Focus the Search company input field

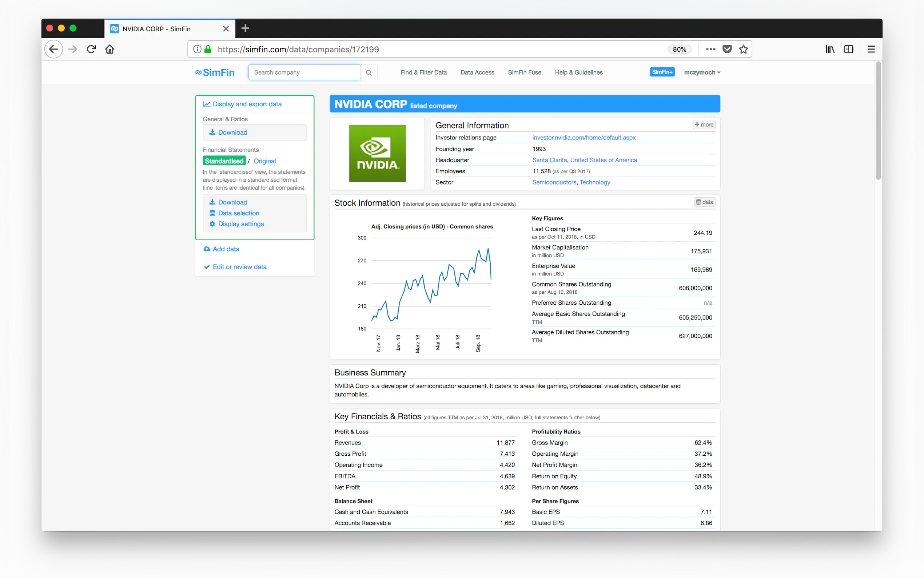pyautogui.click(x=304, y=73)
